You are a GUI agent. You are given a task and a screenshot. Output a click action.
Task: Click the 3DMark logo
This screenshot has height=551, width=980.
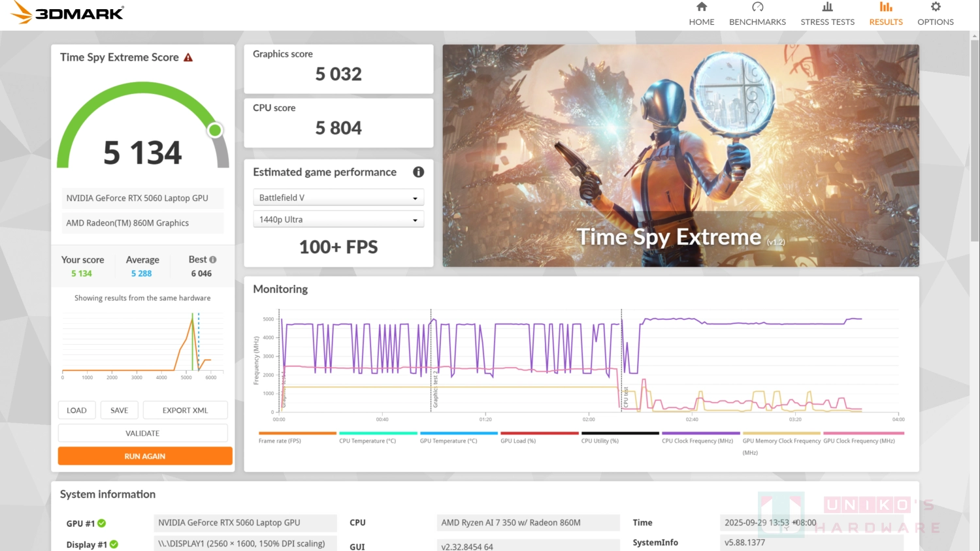tap(67, 12)
